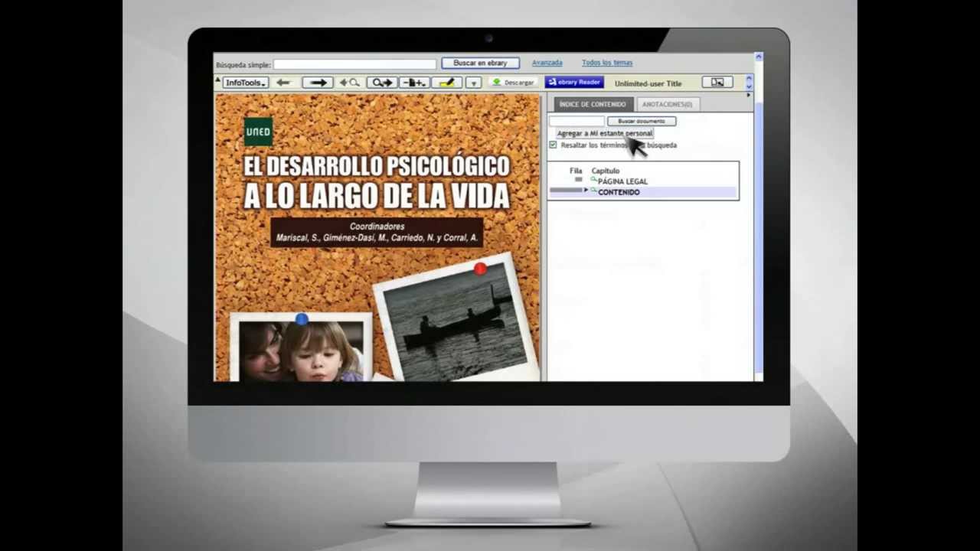Open the Avanzada search link
The height and width of the screenshot is (551, 980).
pyautogui.click(x=547, y=63)
